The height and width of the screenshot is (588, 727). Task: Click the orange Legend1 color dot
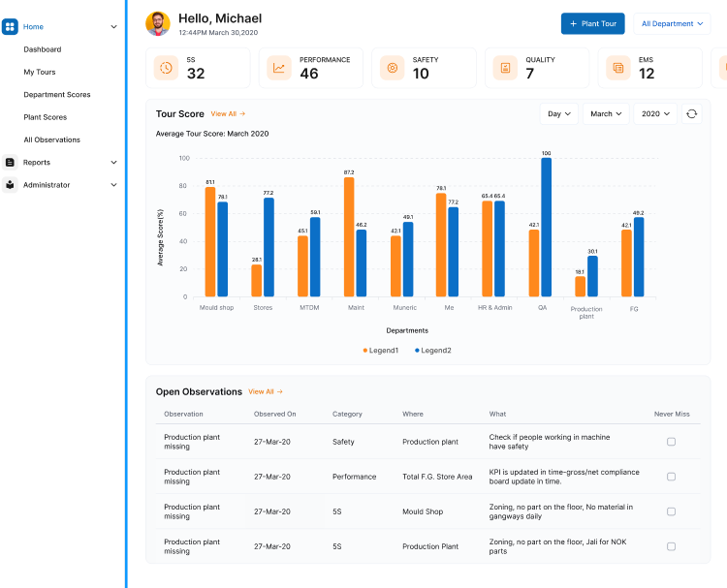(365, 350)
